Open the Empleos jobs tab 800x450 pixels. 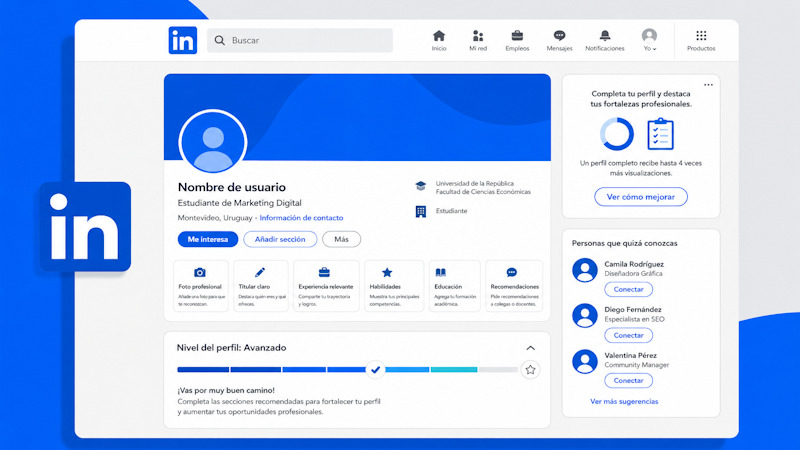point(517,40)
